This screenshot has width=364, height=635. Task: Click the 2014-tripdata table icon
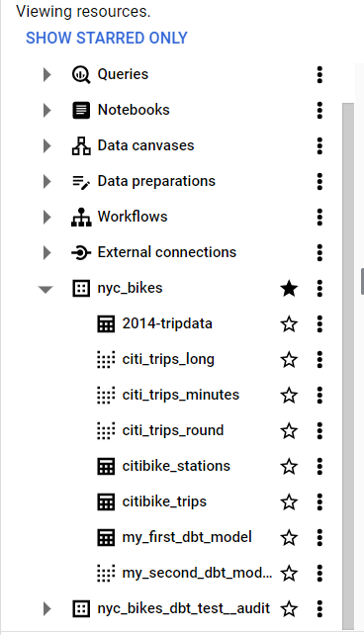[106, 324]
